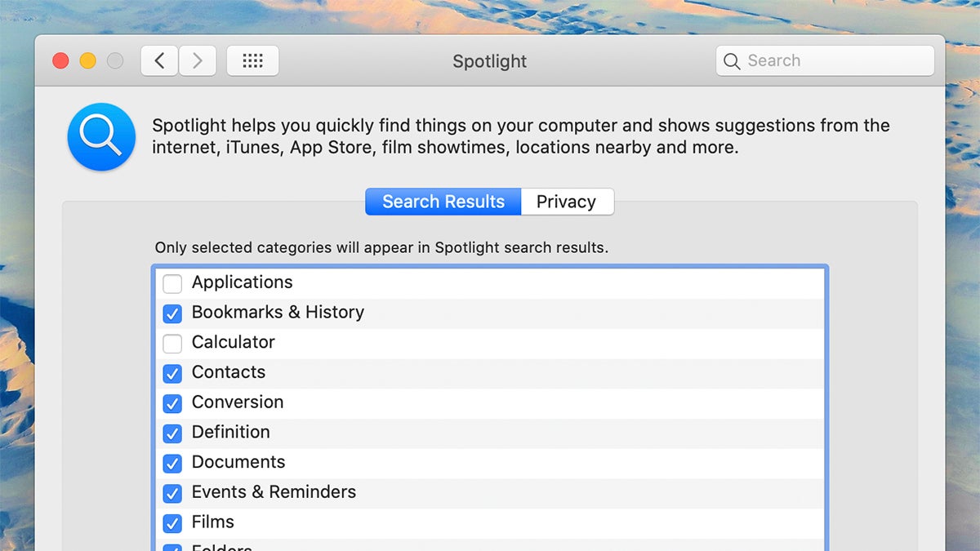Switch to the Privacy tab
980x551 pixels.
click(567, 202)
